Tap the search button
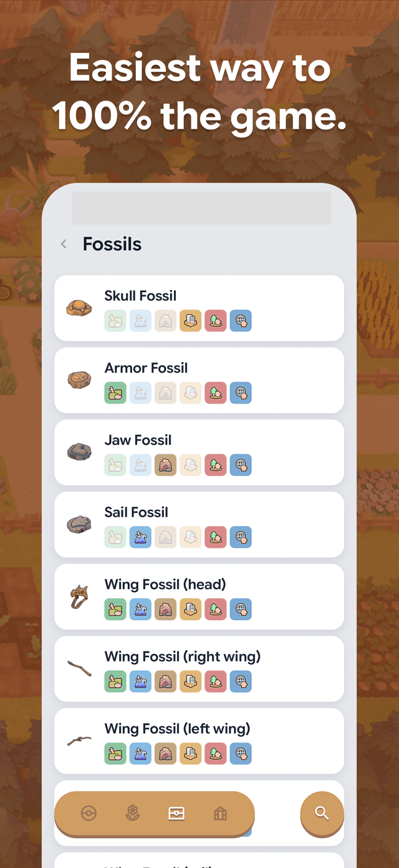Screen dimensions: 399x868 tap(322, 813)
